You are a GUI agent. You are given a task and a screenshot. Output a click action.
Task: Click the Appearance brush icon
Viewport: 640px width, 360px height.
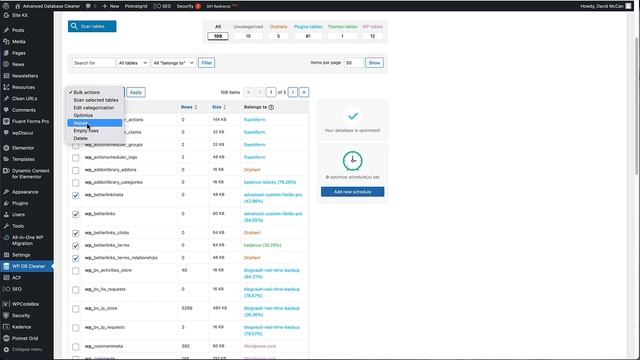6,192
